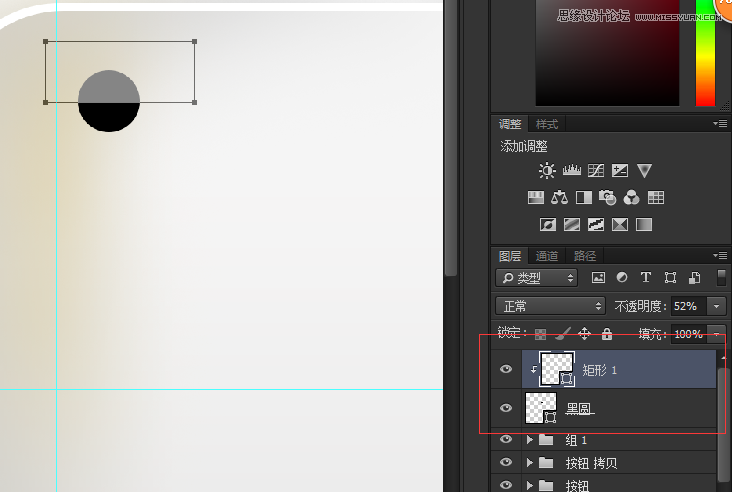Viewport: 732px width, 492px height.
Task: Expand the 组 1 group
Action: click(x=529, y=439)
